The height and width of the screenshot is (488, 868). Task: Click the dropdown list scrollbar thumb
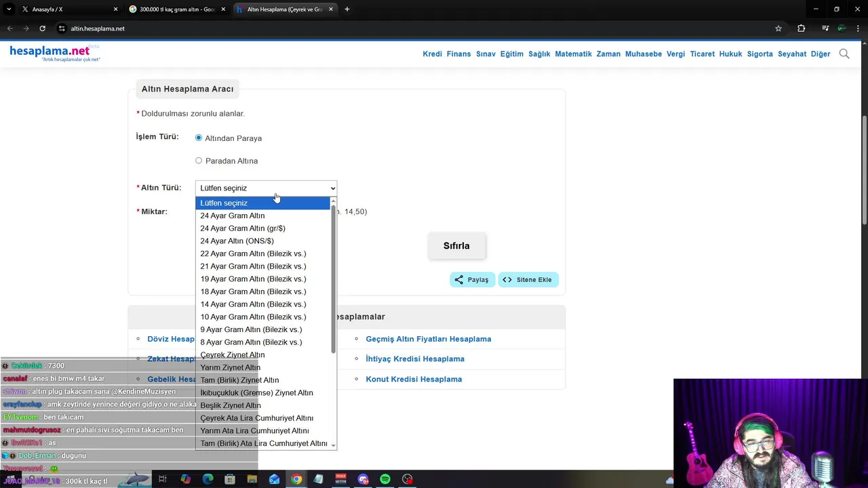pyautogui.click(x=333, y=279)
